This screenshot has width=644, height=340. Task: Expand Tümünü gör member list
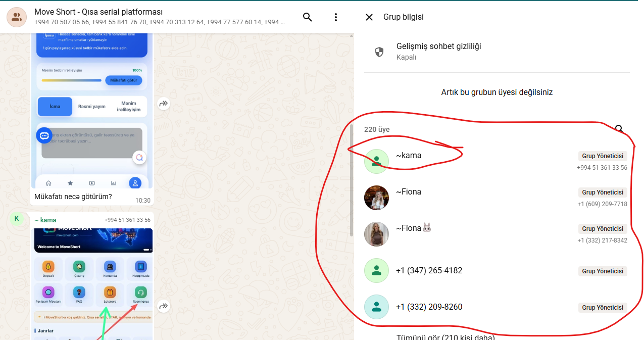(445, 337)
